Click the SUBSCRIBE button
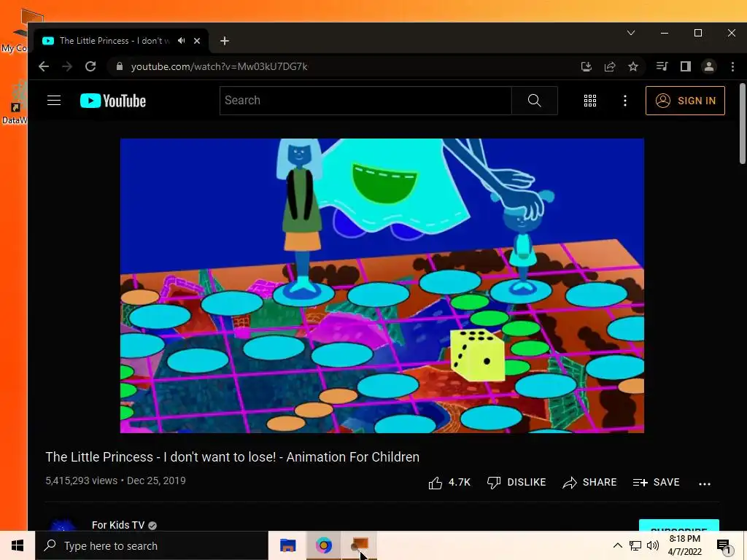 click(679, 526)
